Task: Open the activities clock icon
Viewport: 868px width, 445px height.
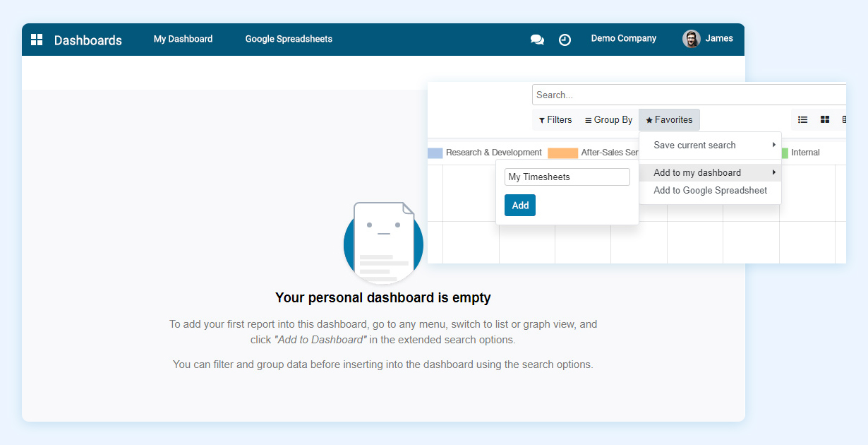Action: tap(565, 40)
